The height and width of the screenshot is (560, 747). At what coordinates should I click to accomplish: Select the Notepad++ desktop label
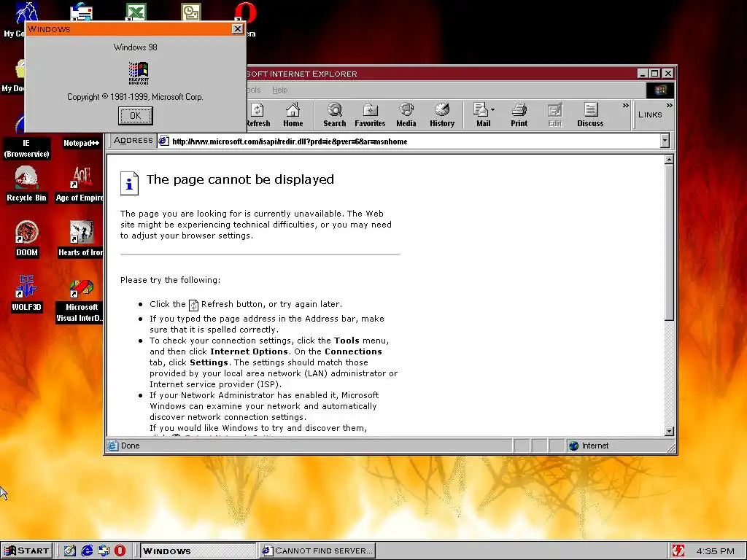82,143
